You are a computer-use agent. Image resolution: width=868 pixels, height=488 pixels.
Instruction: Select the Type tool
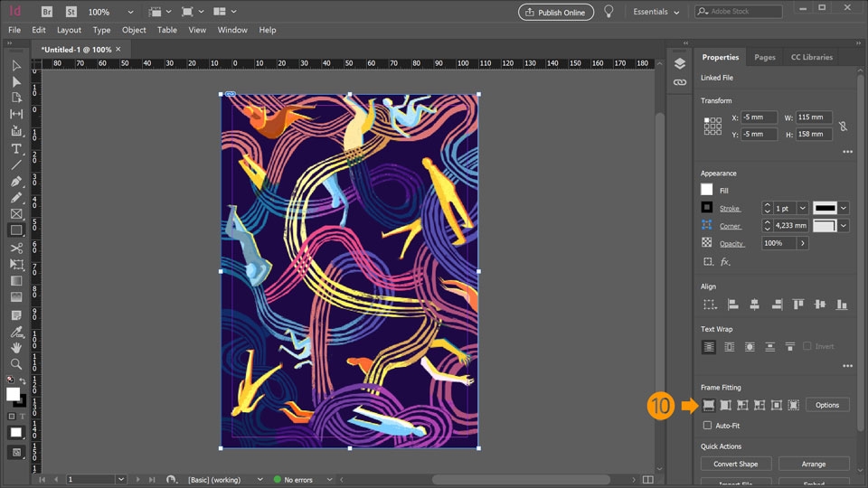point(16,148)
